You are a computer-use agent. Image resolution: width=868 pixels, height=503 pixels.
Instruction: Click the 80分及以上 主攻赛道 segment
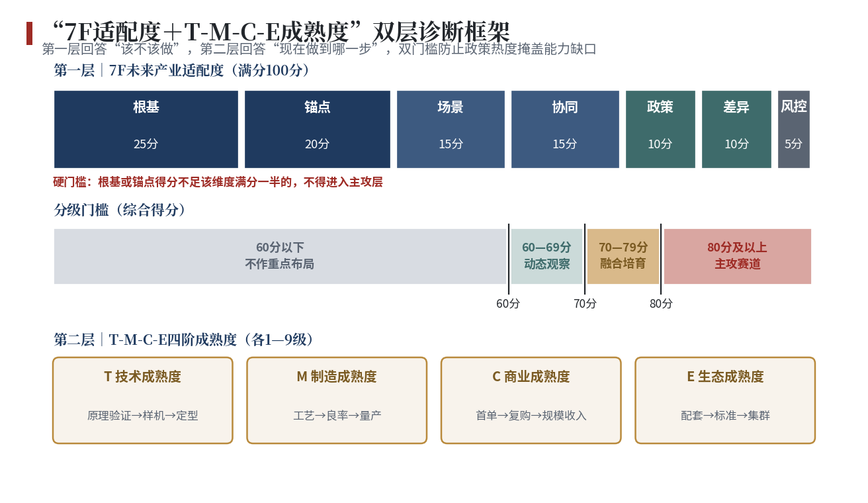click(738, 256)
